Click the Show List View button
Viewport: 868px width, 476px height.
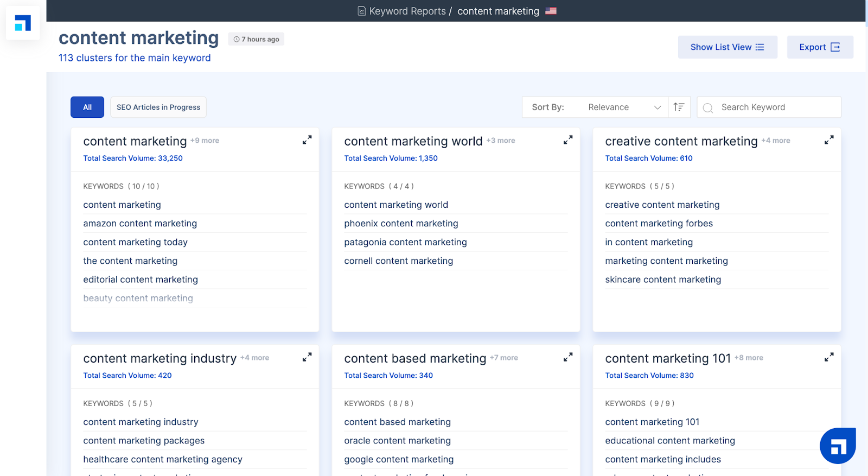tap(727, 47)
